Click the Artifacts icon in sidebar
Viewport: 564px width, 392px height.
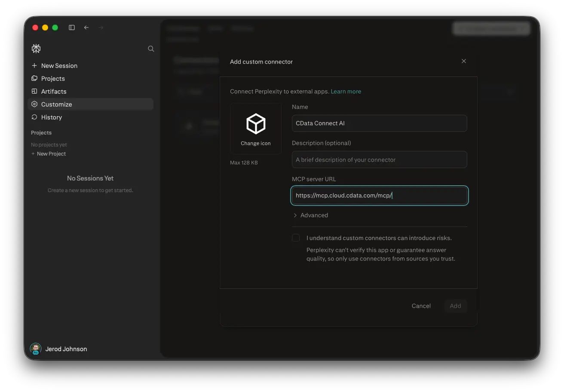click(x=34, y=92)
